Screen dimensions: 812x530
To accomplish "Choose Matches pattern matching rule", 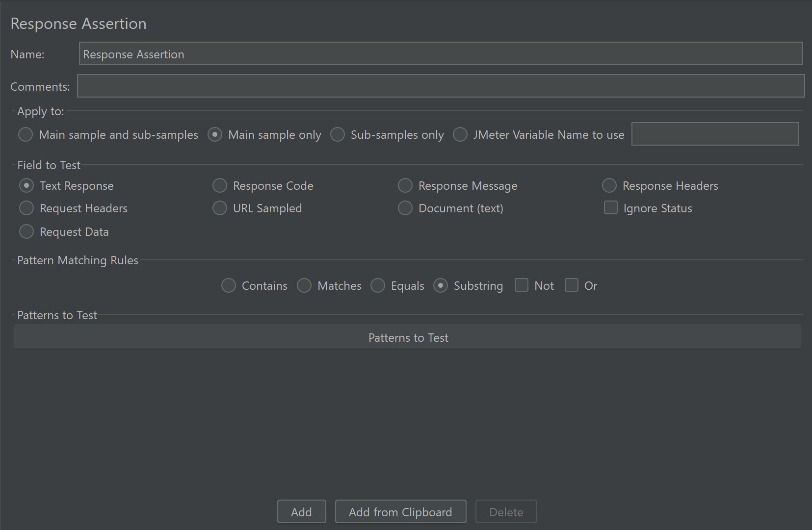I will coord(304,285).
